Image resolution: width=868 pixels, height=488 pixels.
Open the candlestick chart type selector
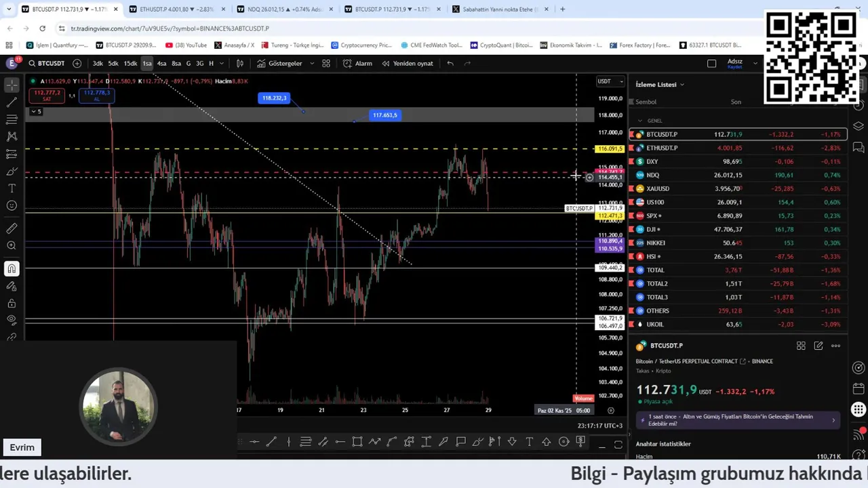[x=239, y=63]
